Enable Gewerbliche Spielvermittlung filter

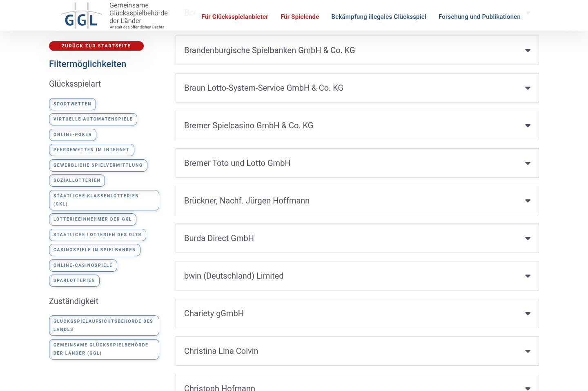98,165
